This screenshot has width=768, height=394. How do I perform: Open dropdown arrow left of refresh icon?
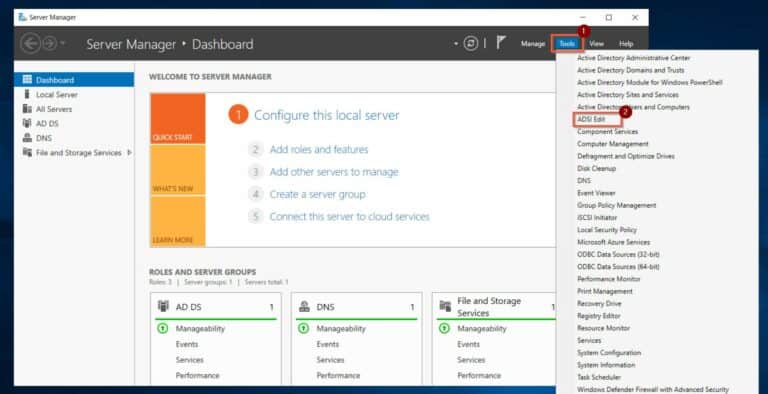click(x=456, y=44)
